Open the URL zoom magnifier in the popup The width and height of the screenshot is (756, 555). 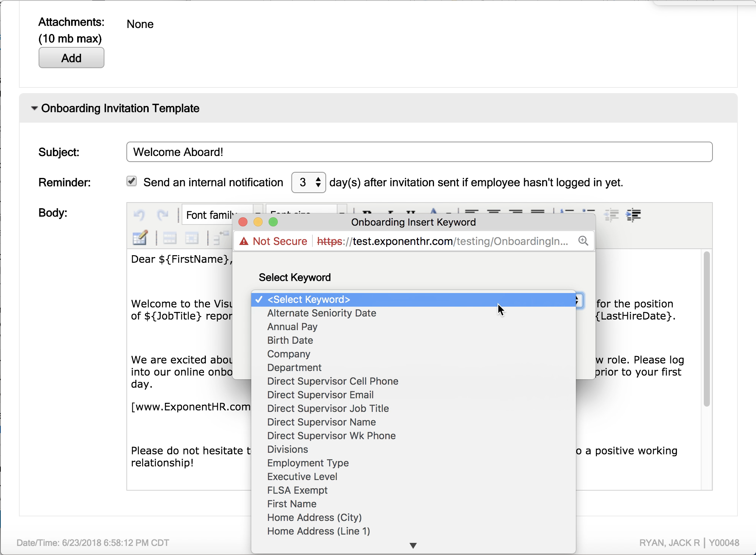pos(583,241)
